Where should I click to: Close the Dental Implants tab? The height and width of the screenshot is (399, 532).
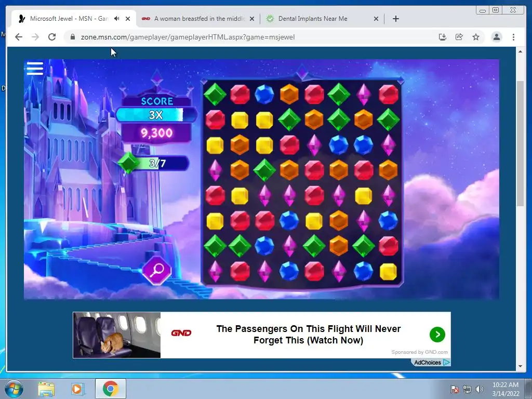(x=376, y=19)
